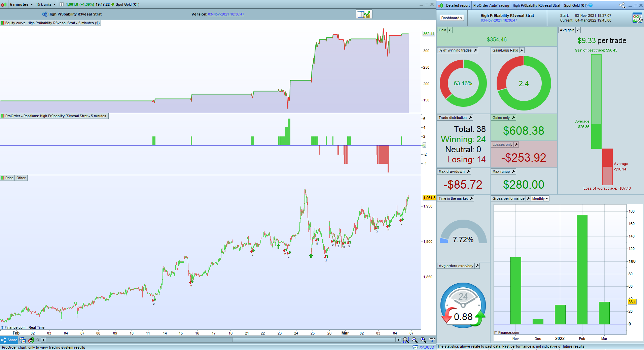Viewport: 644px width, 350px height.
Task: Select the Price panel tab
Action: pos(7,178)
